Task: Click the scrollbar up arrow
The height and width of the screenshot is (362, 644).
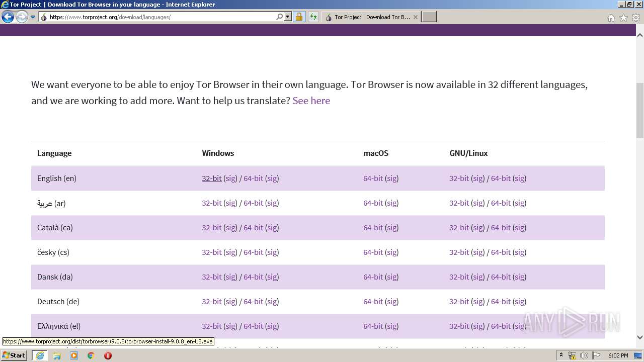Action: 640,35
